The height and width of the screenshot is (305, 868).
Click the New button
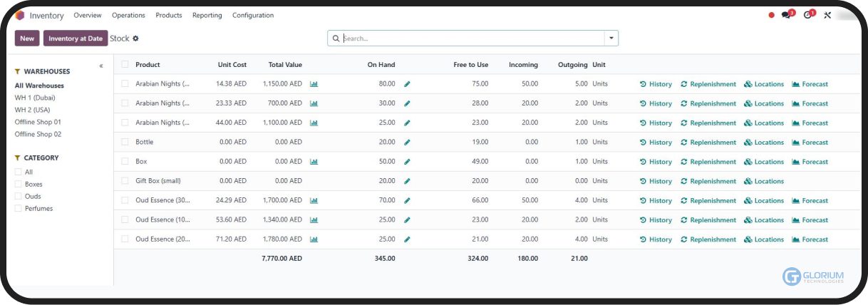coord(27,38)
